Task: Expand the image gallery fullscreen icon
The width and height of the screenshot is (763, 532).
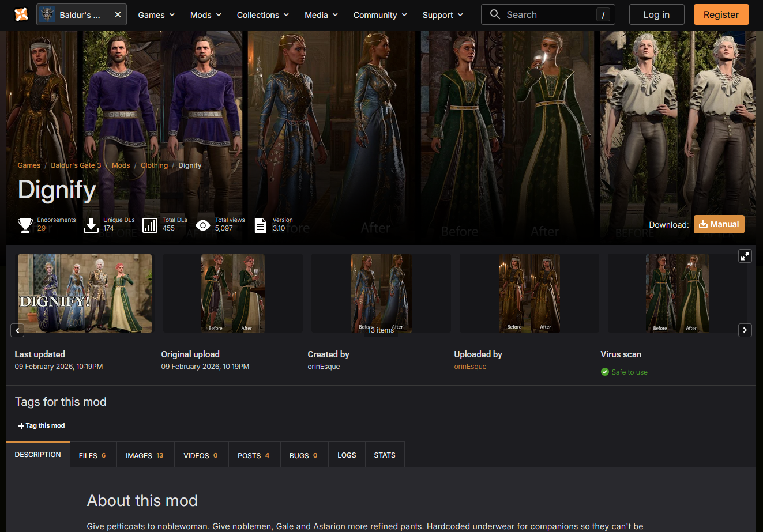Action: coord(745,256)
